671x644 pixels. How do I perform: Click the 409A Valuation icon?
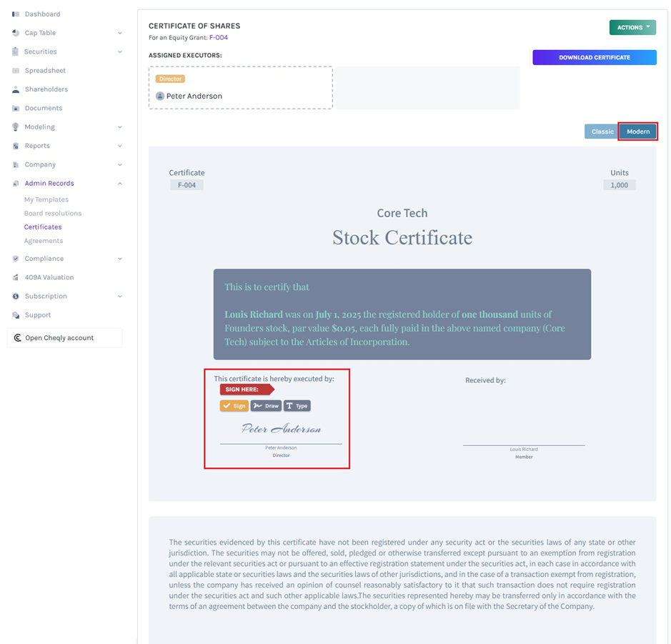coord(16,277)
